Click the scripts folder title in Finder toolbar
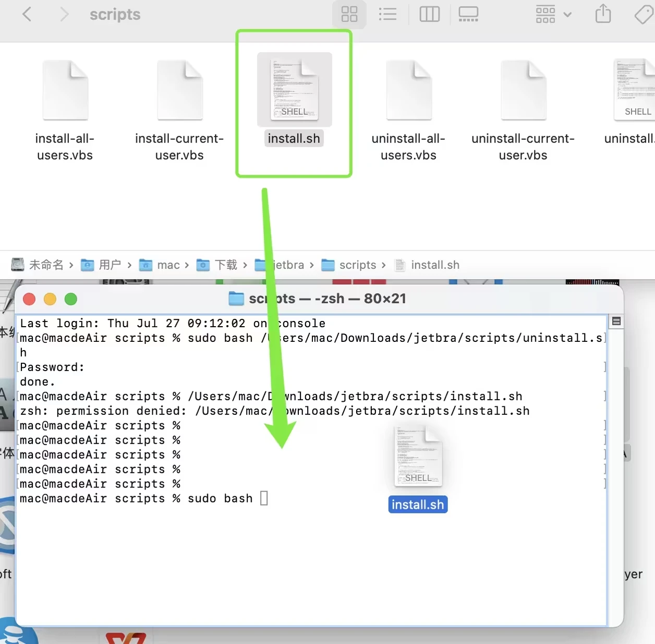This screenshot has width=655, height=644. (x=115, y=14)
